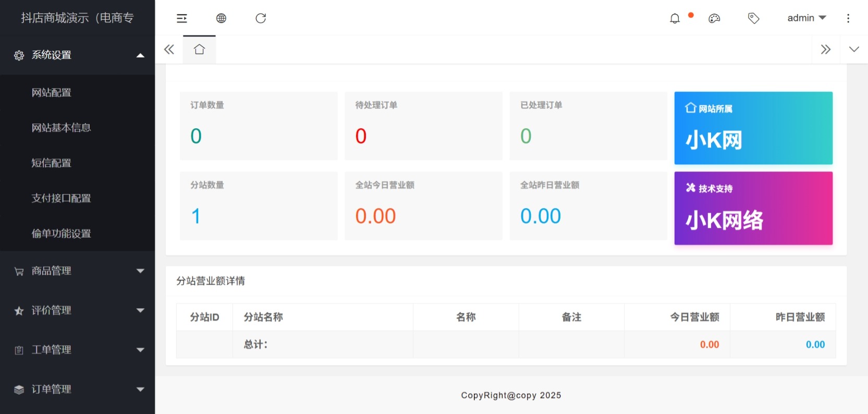The width and height of the screenshot is (868, 414).
Task: Toggle the sidebar collapse icon
Action: pos(181,18)
